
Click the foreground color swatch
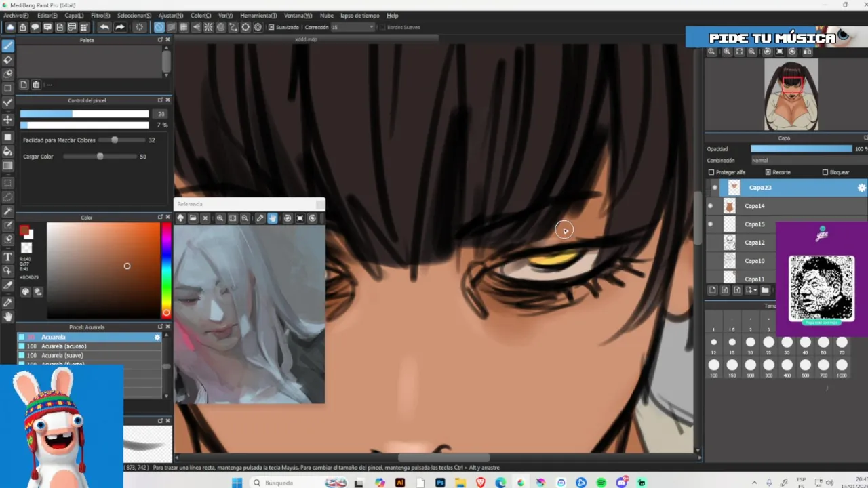pyautogui.click(x=24, y=230)
